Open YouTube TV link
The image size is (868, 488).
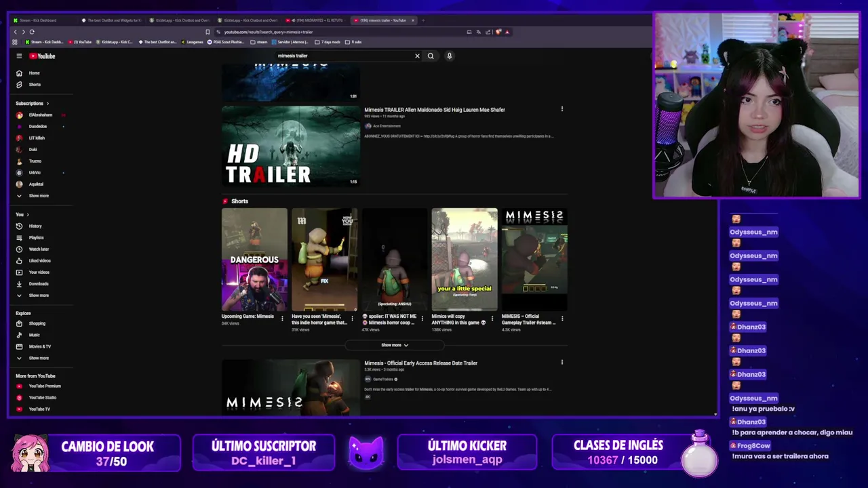point(41,409)
